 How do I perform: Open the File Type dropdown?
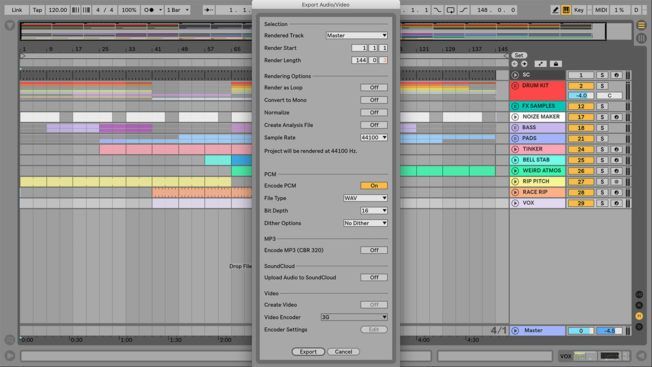click(x=366, y=198)
